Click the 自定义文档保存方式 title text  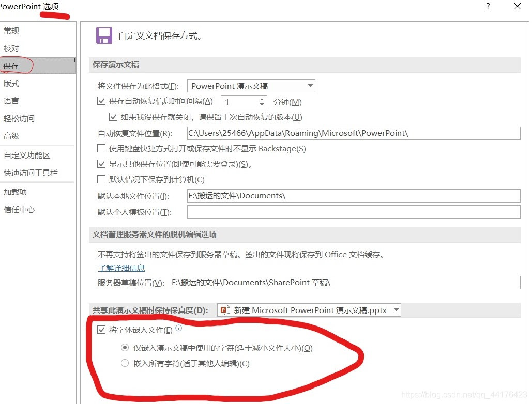coord(160,36)
